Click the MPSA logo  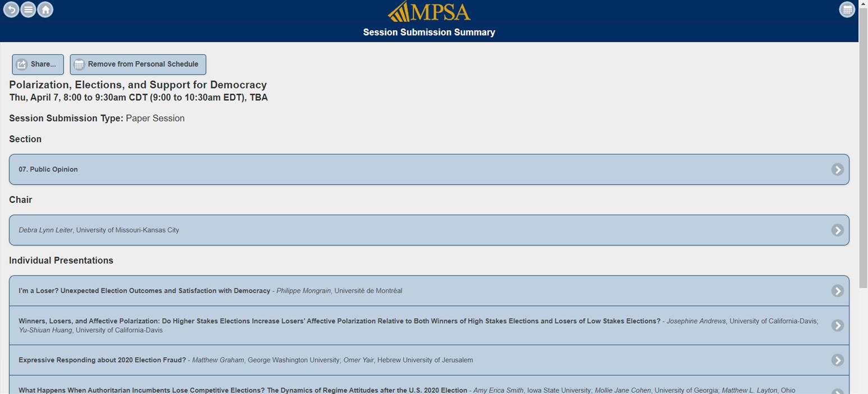coord(429,11)
